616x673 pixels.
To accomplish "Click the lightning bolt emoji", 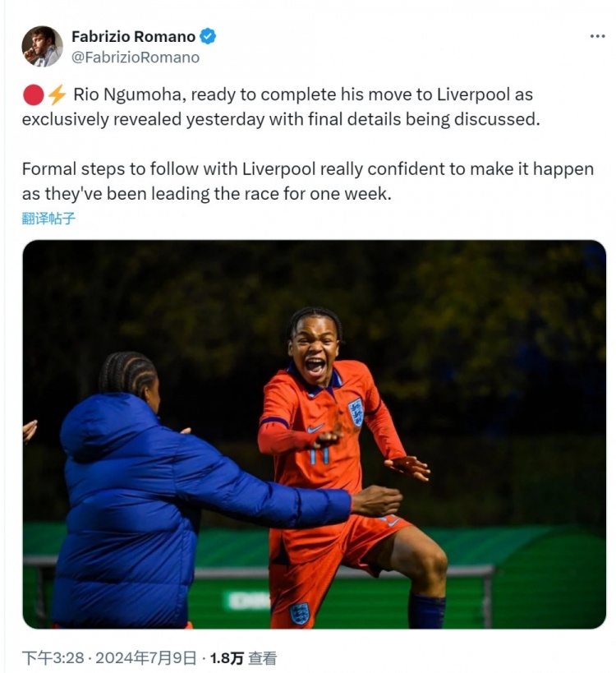I will click(x=57, y=94).
